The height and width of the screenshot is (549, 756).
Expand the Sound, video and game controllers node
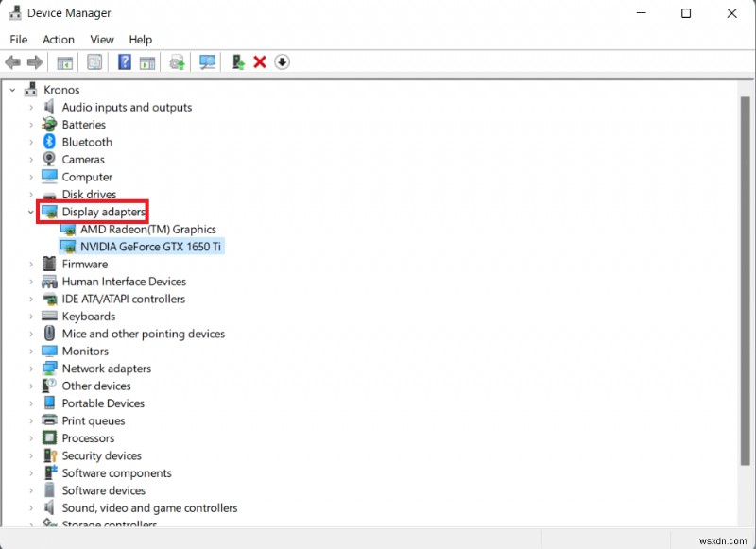[x=29, y=507]
